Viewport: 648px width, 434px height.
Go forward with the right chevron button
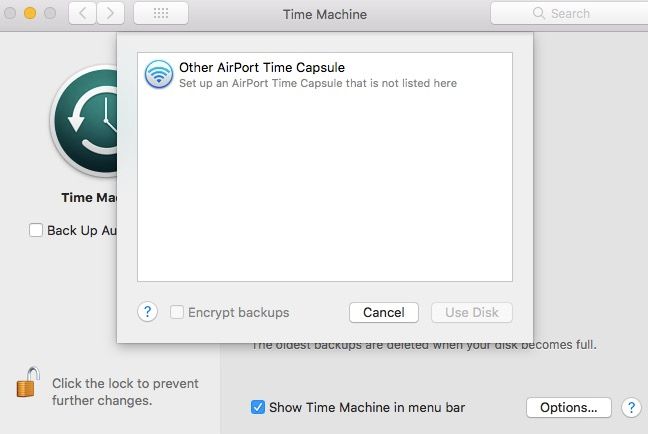tap(110, 14)
